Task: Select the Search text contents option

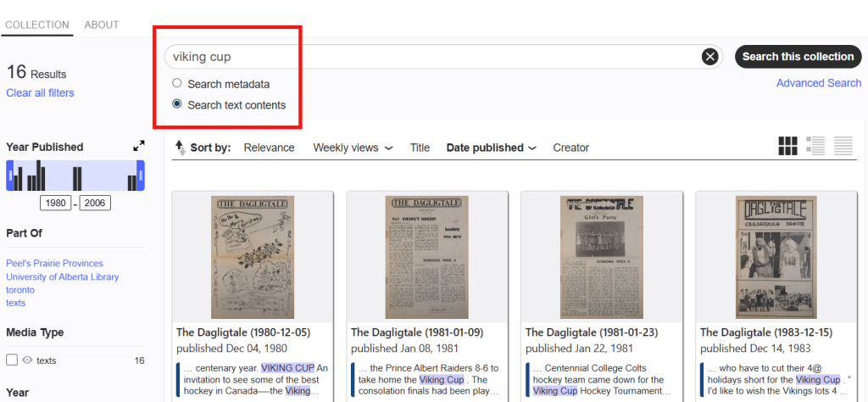Action: pos(177,104)
